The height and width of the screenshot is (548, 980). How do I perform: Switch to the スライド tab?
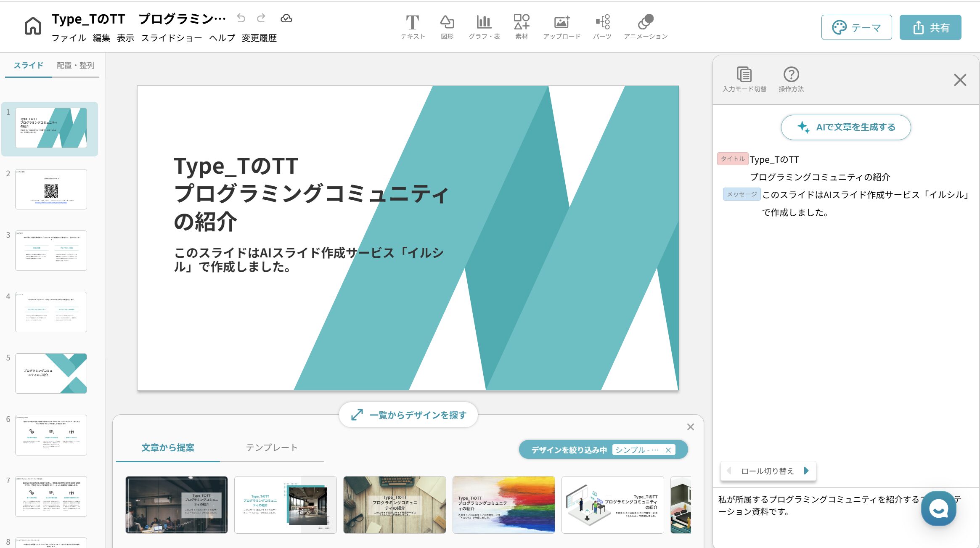[29, 66]
